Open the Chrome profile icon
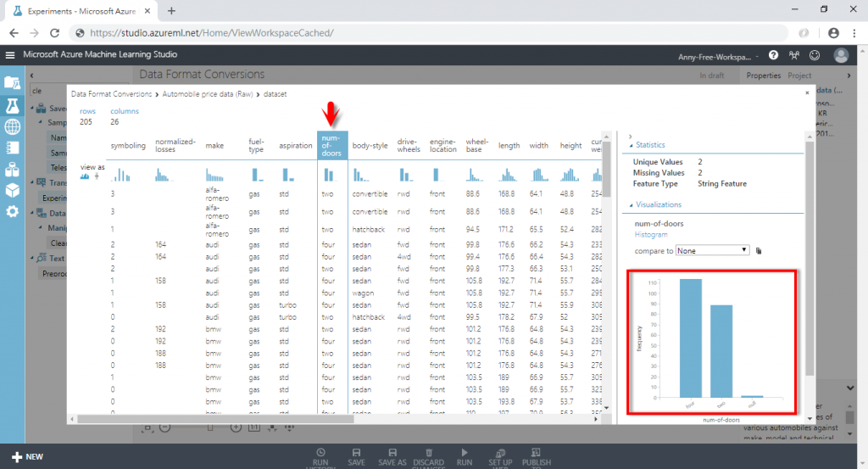Viewport: 868px width, 469px height. [x=833, y=33]
